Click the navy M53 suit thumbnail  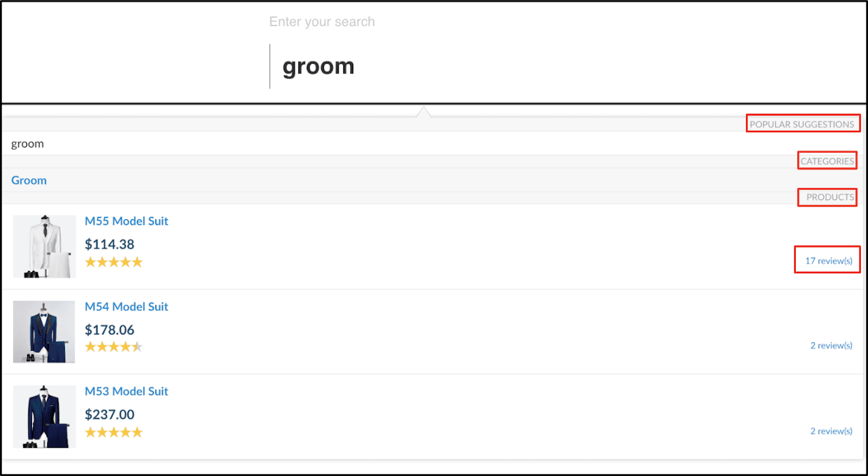pos(44,416)
